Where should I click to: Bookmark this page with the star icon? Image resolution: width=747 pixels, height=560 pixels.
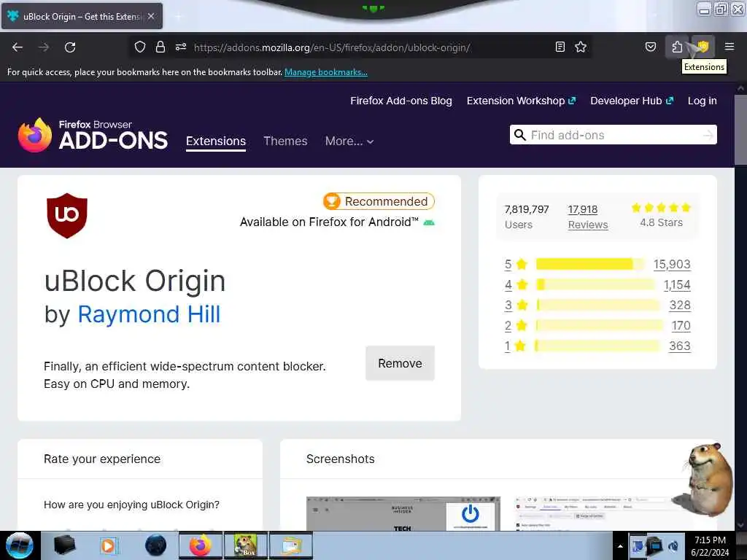581,47
